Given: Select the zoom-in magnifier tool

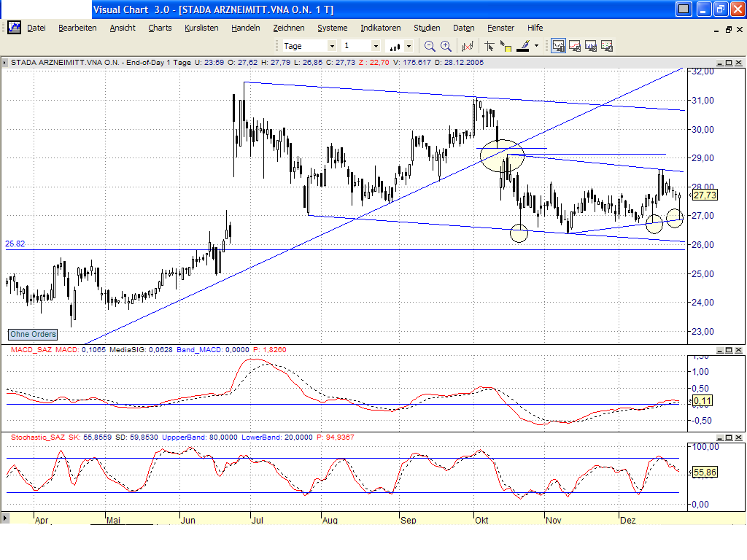Looking at the screenshot, I should point(445,44).
